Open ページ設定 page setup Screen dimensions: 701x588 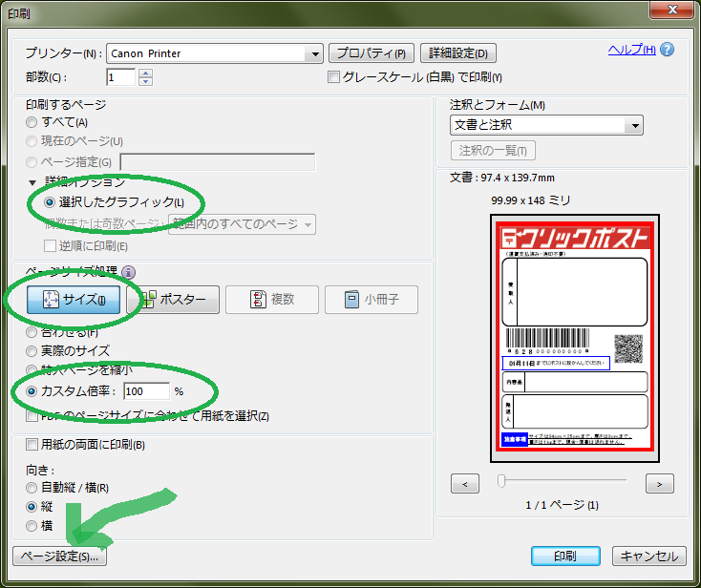point(59,556)
